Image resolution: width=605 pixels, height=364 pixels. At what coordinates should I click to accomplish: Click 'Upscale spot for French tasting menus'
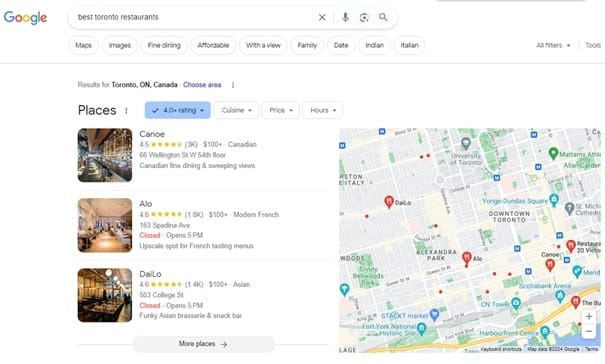click(x=196, y=246)
